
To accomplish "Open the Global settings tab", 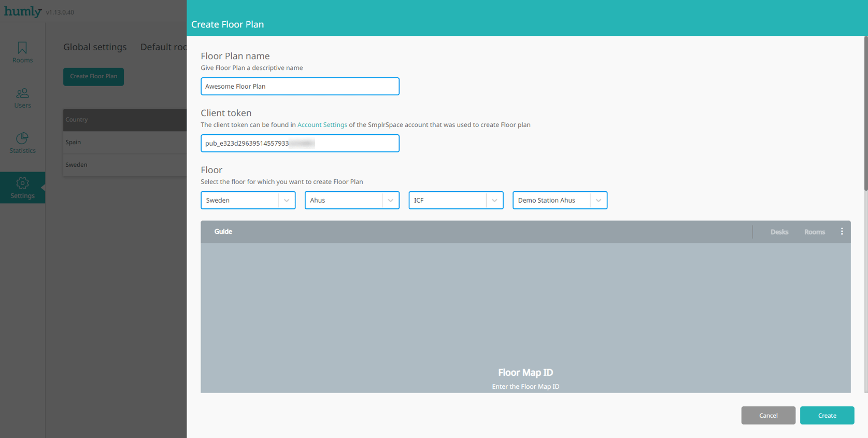I will 95,47.
